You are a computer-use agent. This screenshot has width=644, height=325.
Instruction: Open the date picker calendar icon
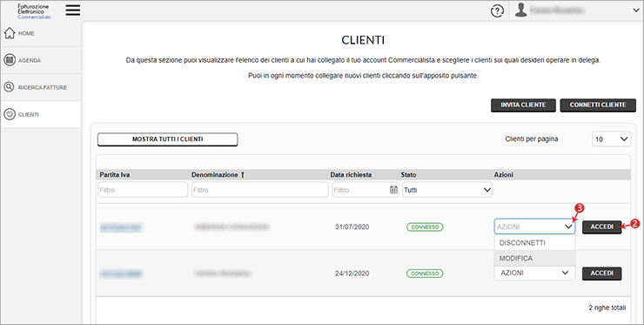[393, 190]
